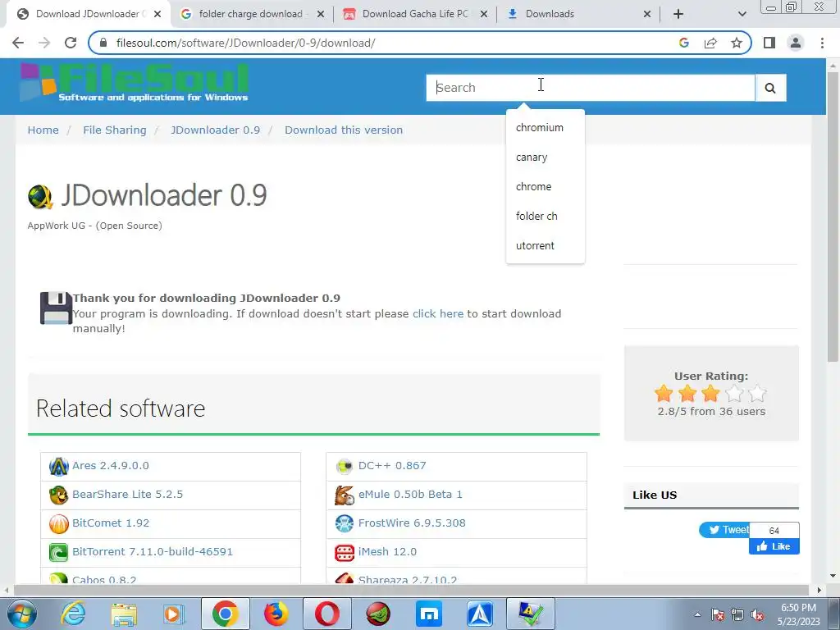Go back using the browser back arrow

pyautogui.click(x=18, y=43)
